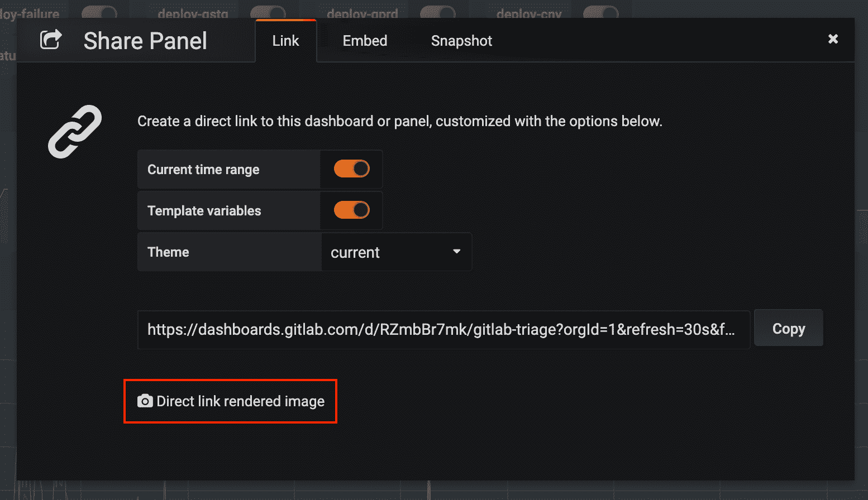
Task: Select the Link tab
Action: [x=285, y=40]
